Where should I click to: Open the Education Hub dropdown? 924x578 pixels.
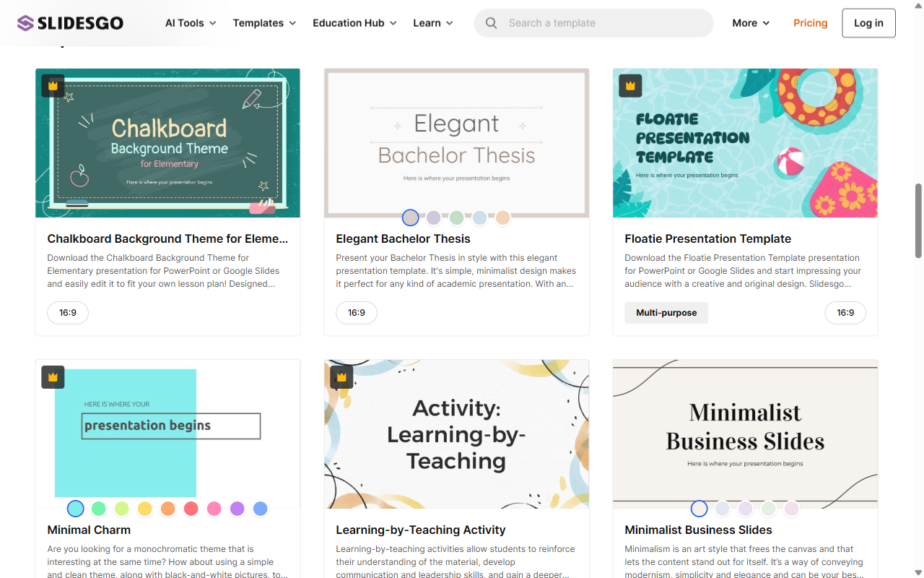tap(354, 23)
